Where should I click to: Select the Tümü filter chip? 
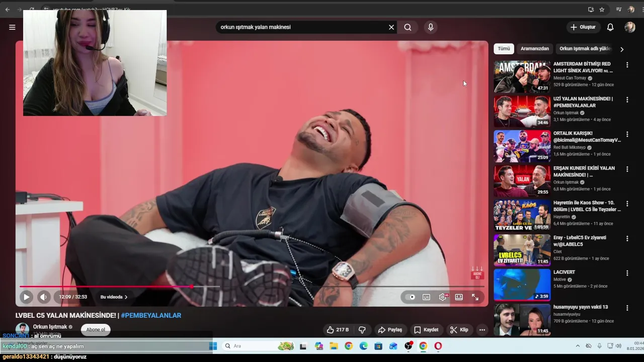point(504,49)
